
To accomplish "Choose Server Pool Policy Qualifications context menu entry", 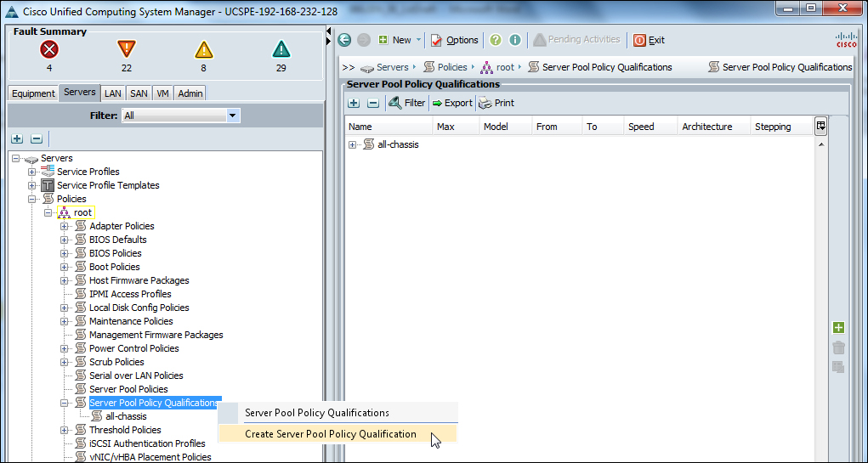I will click(338, 413).
